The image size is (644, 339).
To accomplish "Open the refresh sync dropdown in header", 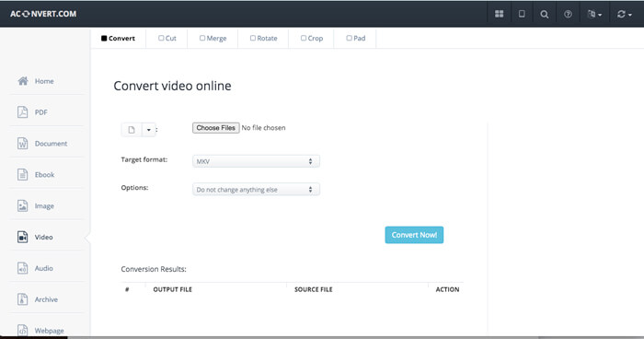I will 625,14.
